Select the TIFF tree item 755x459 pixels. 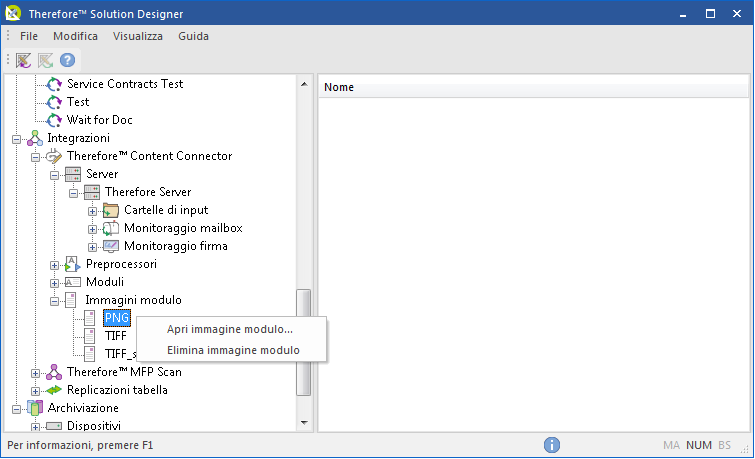(116, 336)
